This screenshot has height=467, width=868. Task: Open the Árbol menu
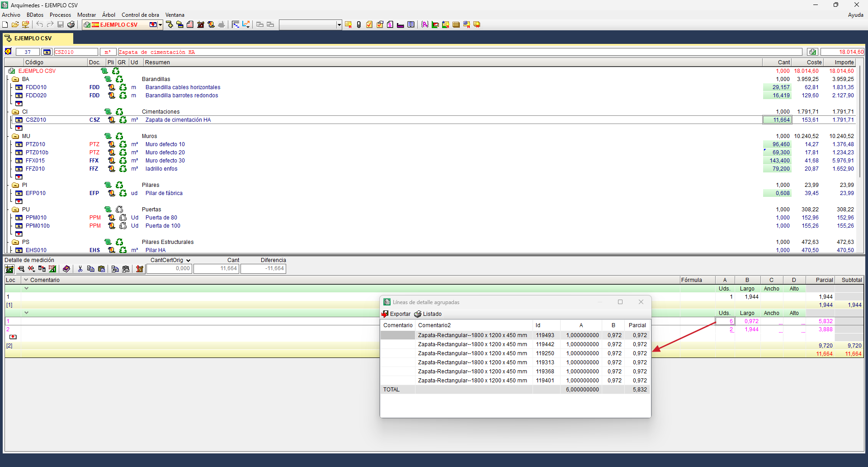pyautogui.click(x=108, y=15)
